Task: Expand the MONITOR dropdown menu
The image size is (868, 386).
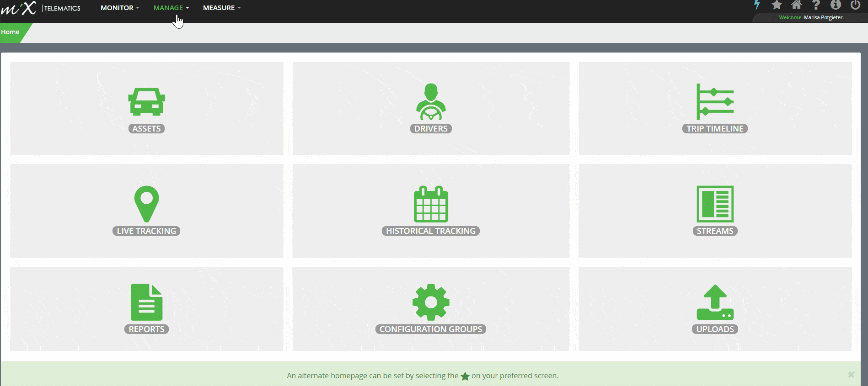Action: tap(120, 8)
